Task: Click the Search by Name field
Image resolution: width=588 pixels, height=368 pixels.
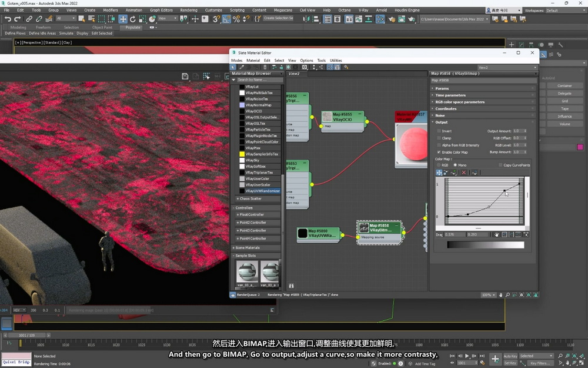Action: click(x=259, y=79)
